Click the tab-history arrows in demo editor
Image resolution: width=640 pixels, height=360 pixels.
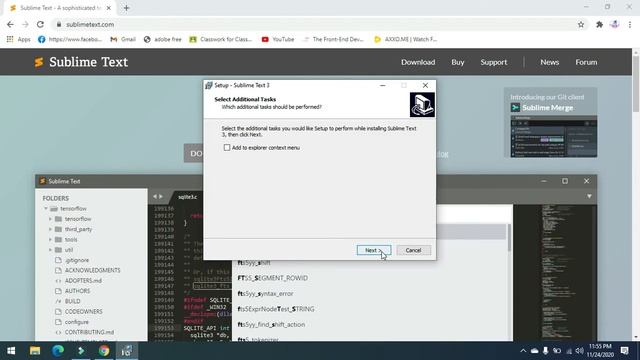158,196
